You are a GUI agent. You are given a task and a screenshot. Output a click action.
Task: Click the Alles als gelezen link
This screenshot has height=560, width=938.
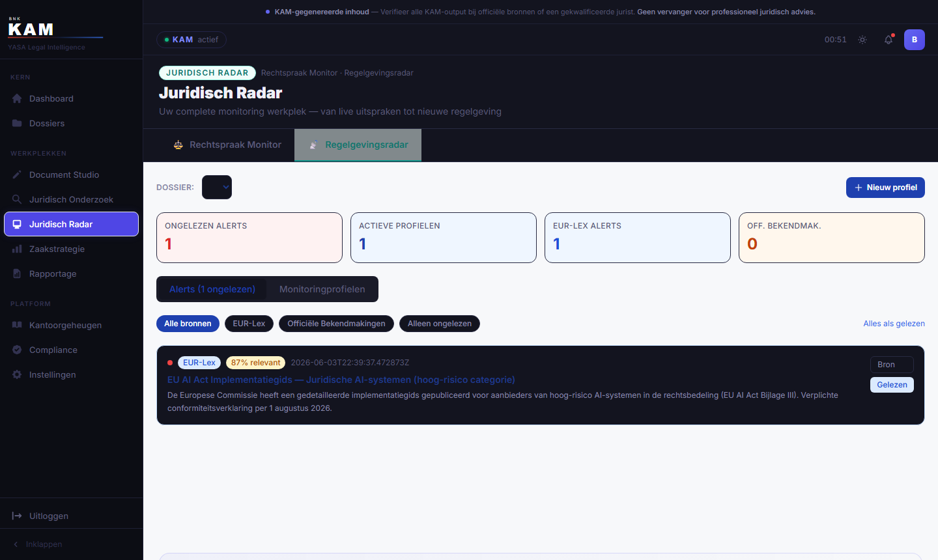[x=894, y=324]
